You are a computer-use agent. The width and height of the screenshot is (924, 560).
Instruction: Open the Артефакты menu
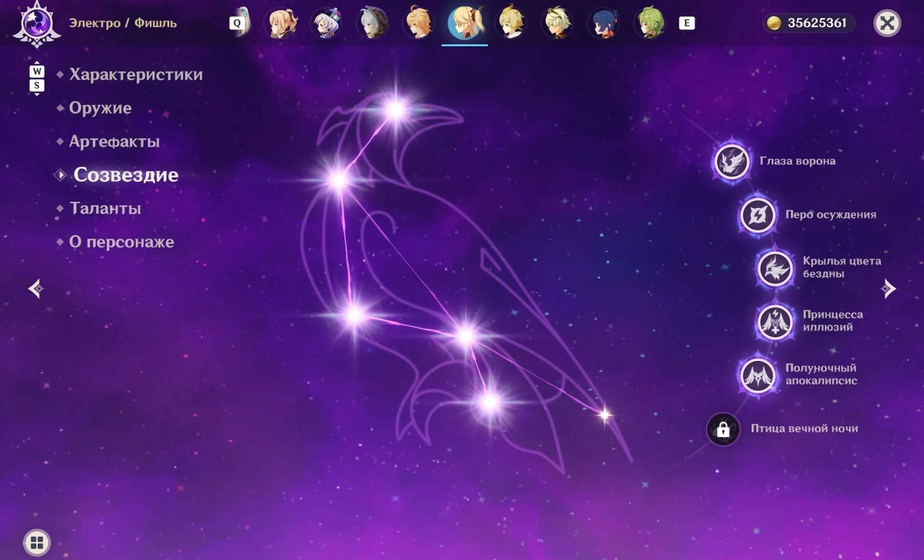pyautogui.click(x=114, y=141)
